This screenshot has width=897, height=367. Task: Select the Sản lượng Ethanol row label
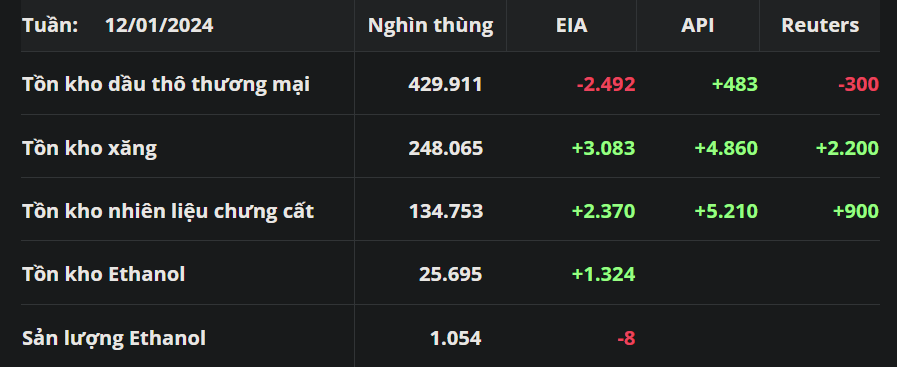point(114,338)
